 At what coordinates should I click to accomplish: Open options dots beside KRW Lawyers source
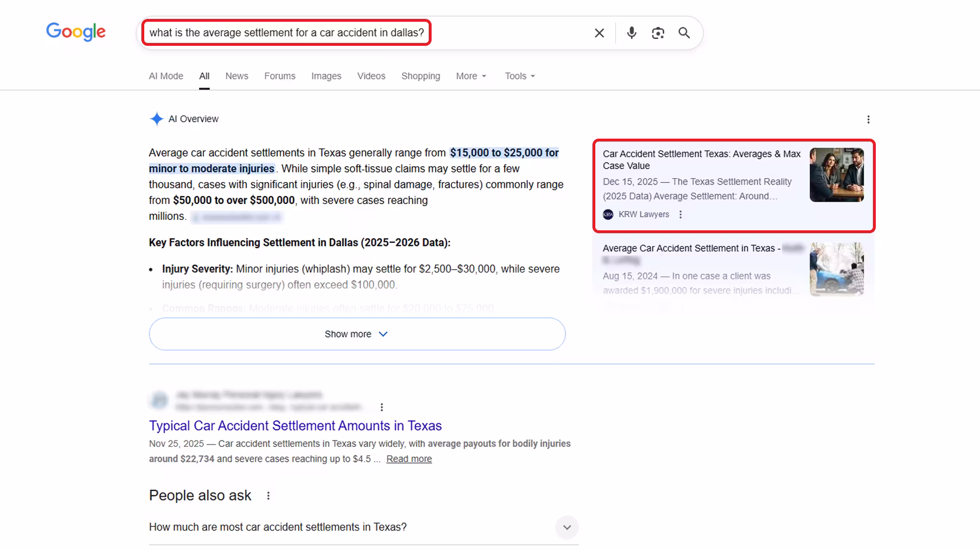coord(680,214)
